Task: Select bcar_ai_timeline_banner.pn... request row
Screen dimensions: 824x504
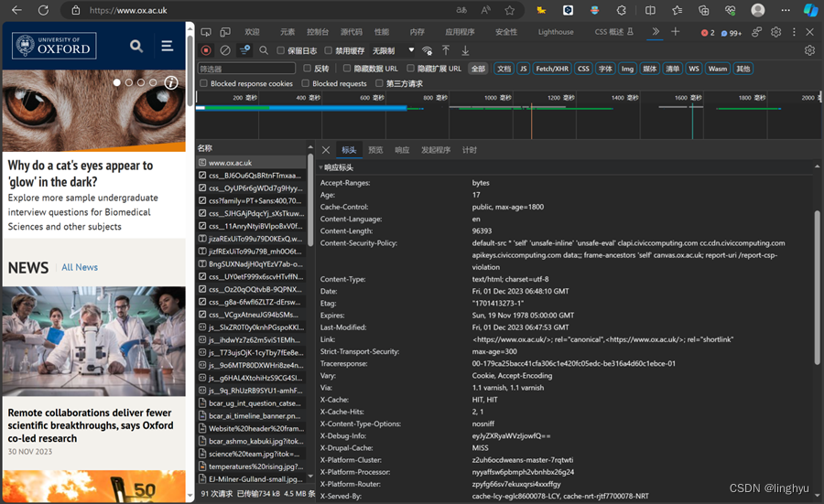Action: 251,416
